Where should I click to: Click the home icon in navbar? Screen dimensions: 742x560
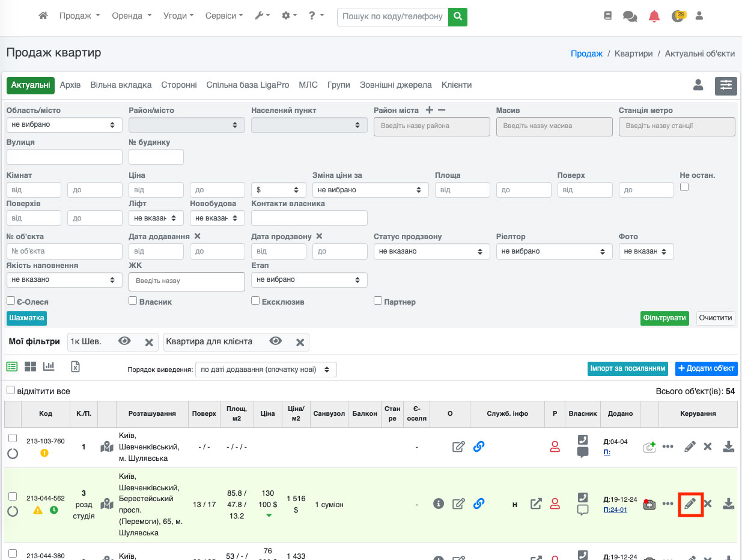point(43,16)
